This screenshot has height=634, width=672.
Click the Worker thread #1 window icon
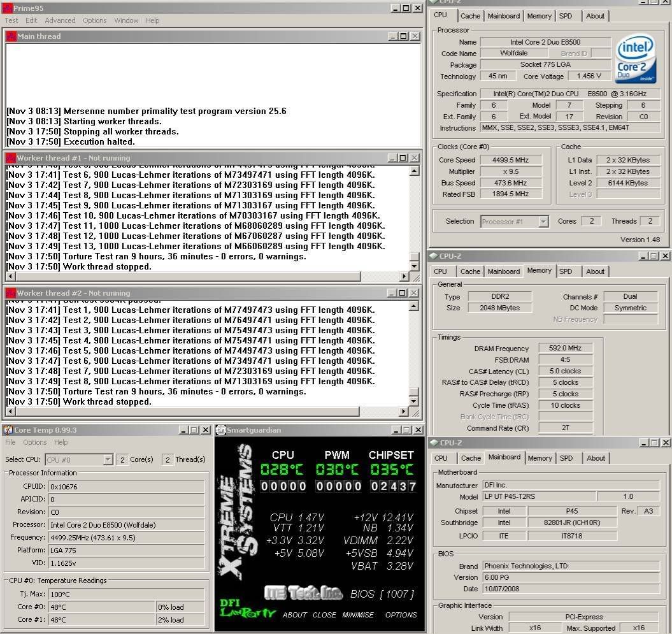tap(11, 158)
